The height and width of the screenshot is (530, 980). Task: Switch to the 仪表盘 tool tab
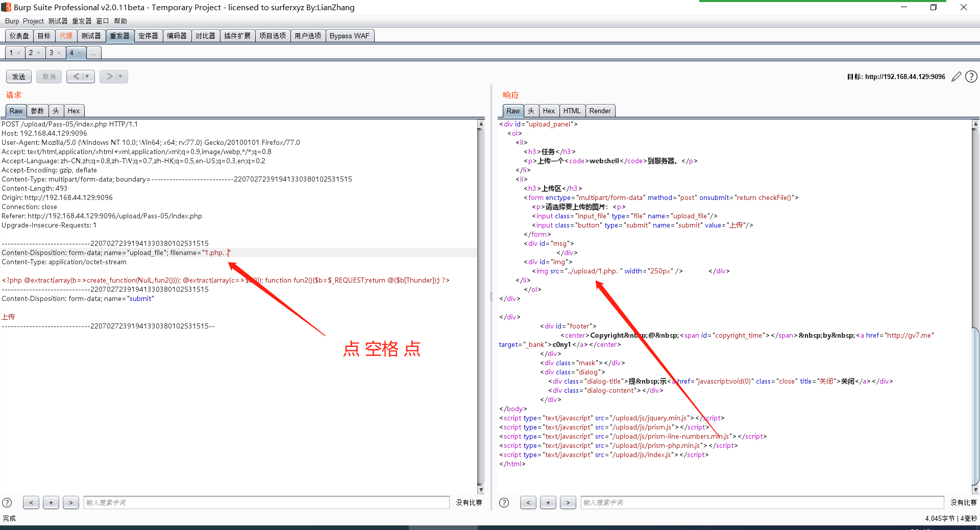[x=19, y=36]
